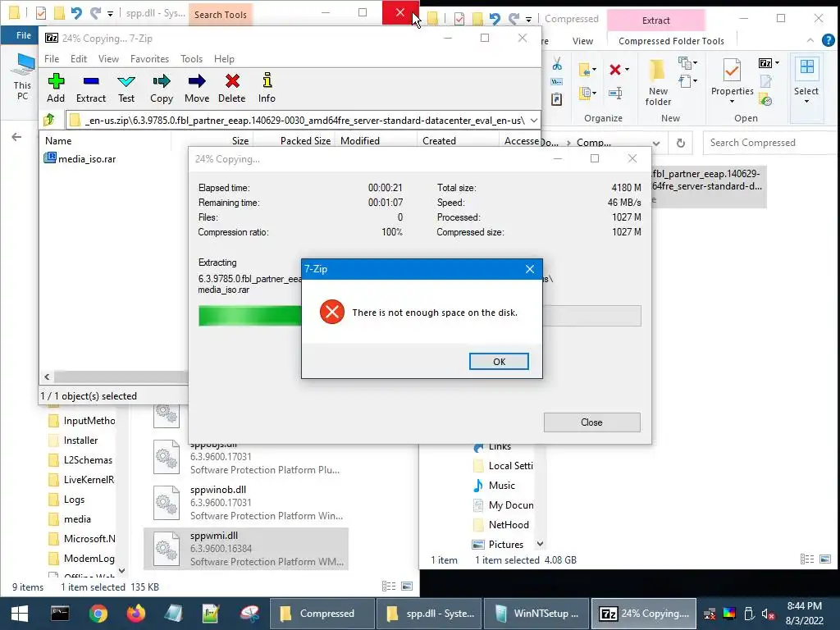Click the 8:44 PM clock on taskbar

[804, 606]
